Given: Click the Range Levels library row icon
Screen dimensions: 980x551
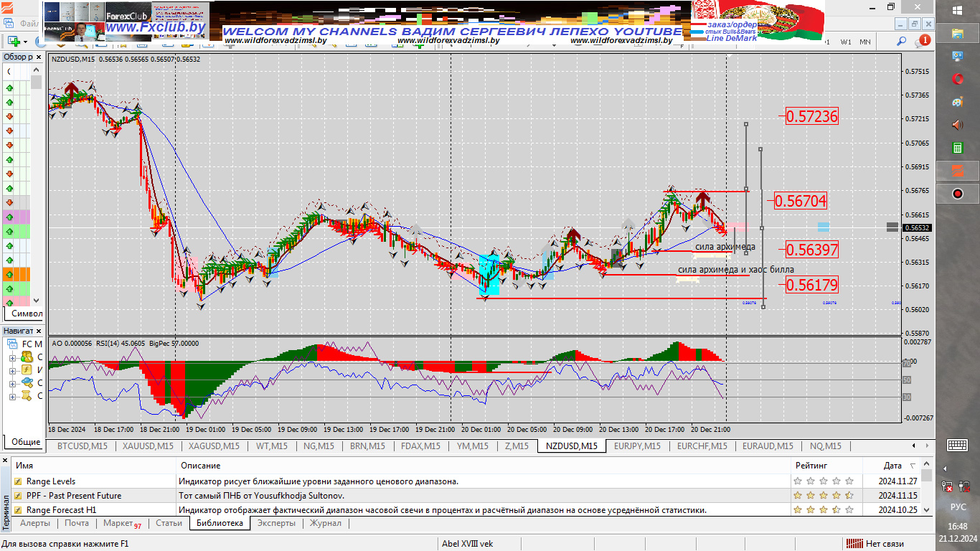Looking at the screenshot, I should (18, 481).
